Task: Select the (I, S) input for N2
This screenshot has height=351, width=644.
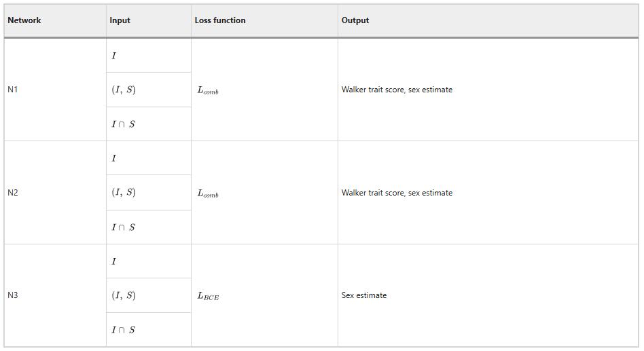Action: [x=124, y=193]
